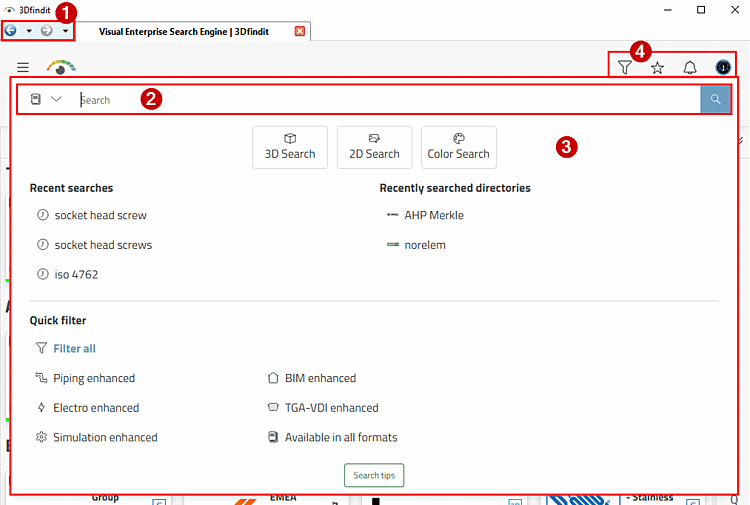750x505 pixels.
Task: Open the hamburger menu
Action: [x=23, y=67]
